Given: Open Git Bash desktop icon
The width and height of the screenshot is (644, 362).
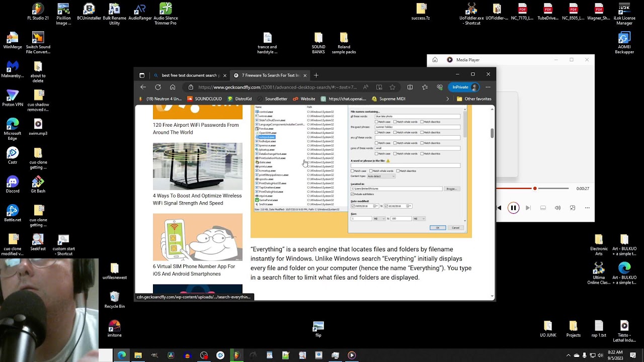Looking at the screenshot, I should point(38,185).
